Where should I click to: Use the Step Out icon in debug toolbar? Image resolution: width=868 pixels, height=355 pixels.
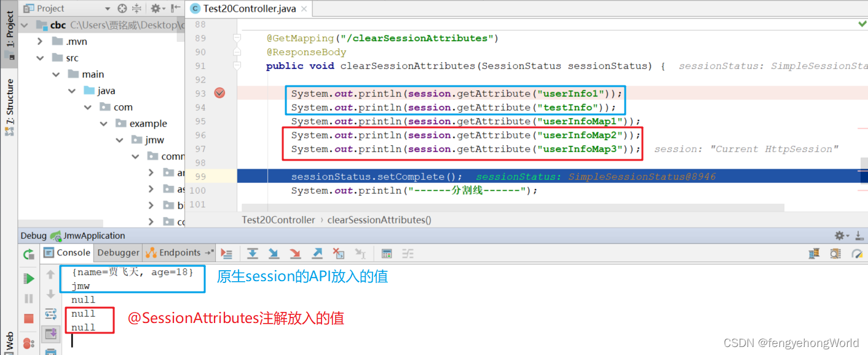(x=317, y=253)
